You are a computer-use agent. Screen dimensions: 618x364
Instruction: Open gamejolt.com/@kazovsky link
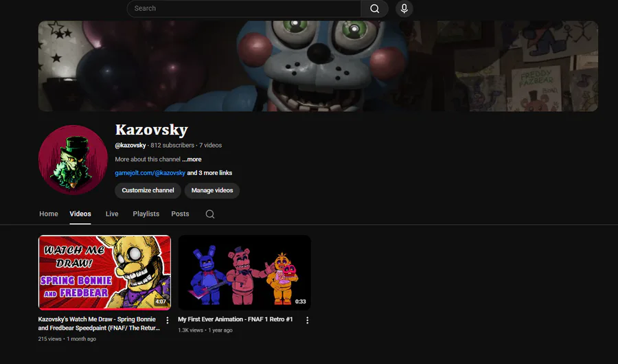(x=150, y=173)
